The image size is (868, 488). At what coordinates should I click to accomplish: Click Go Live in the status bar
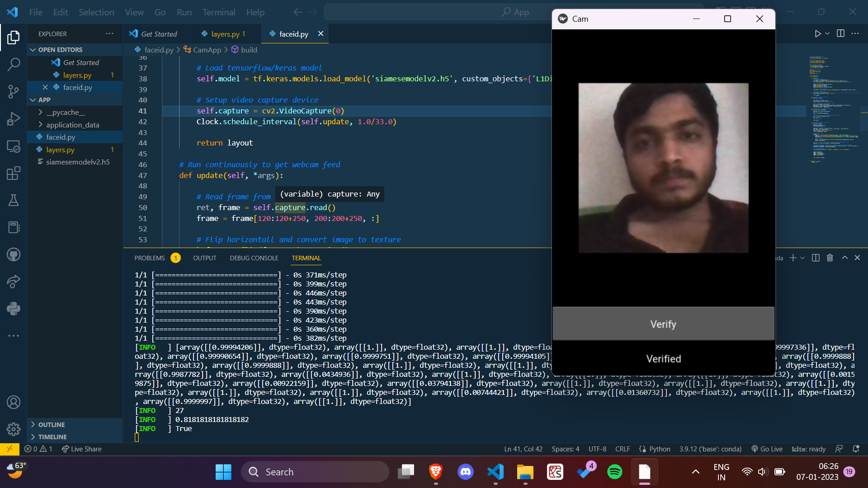pos(767,449)
